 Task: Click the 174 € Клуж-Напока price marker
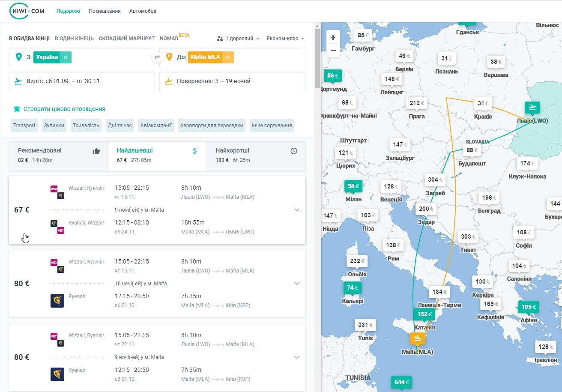click(527, 164)
